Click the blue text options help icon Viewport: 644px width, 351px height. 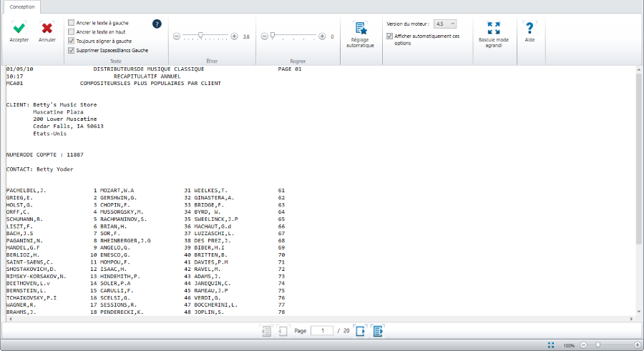(157, 24)
